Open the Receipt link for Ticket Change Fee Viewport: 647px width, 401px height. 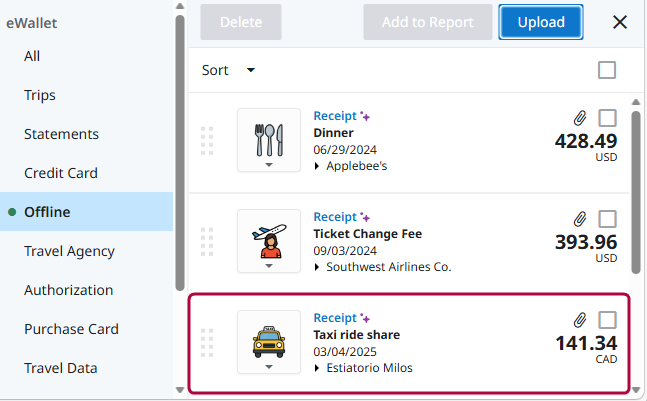(335, 217)
